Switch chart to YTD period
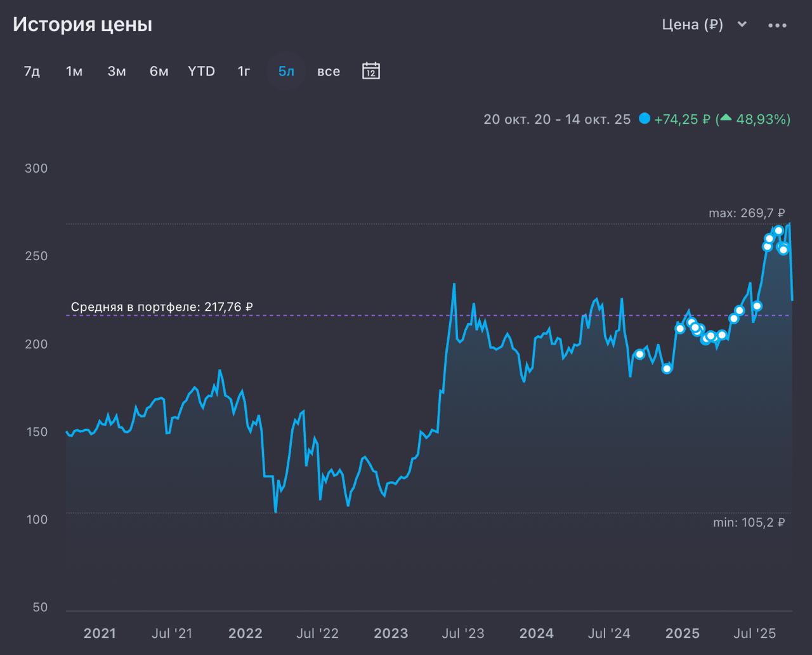Image resolution: width=812 pixels, height=655 pixels. (x=202, y=71)
